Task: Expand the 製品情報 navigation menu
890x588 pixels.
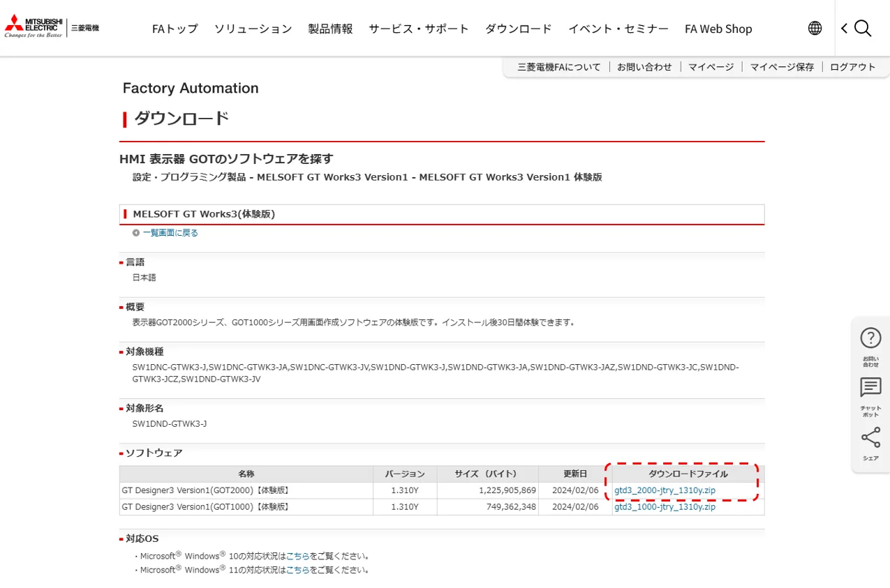Action: pyautogui.click(x=330, y=29)
